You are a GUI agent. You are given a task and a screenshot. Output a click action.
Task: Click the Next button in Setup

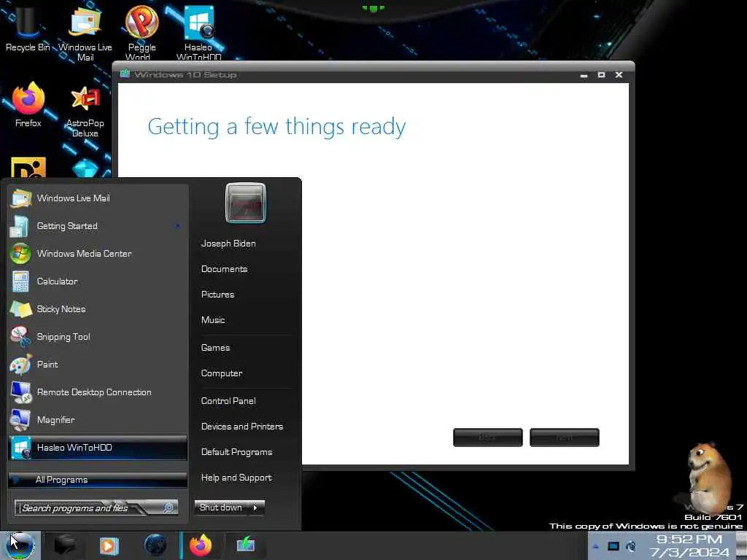click(565, 437)
